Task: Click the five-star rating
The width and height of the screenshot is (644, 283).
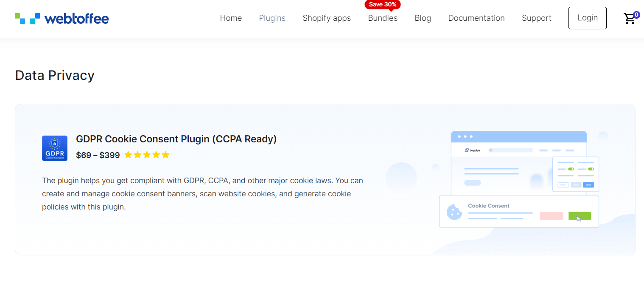Action: pos(147,155)
